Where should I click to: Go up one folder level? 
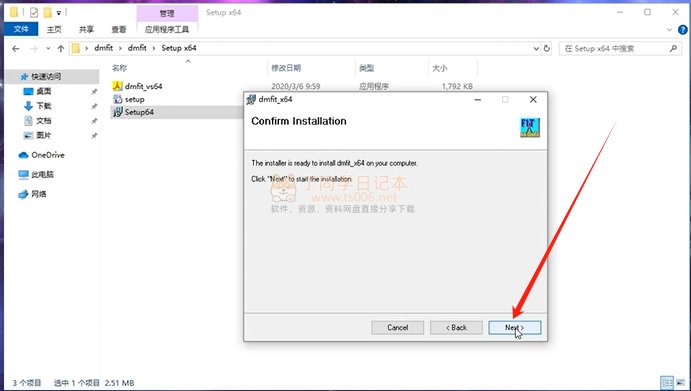click(61, 48)
